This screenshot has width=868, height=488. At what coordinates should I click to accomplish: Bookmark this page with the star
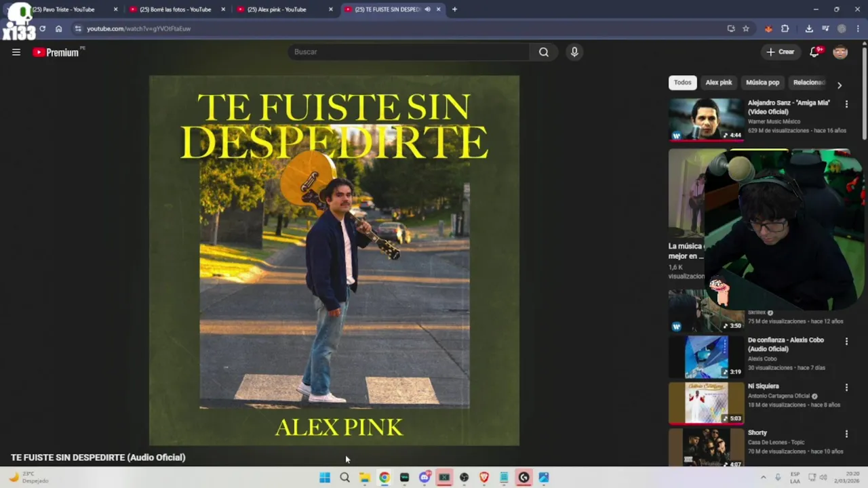coord(746,28)
